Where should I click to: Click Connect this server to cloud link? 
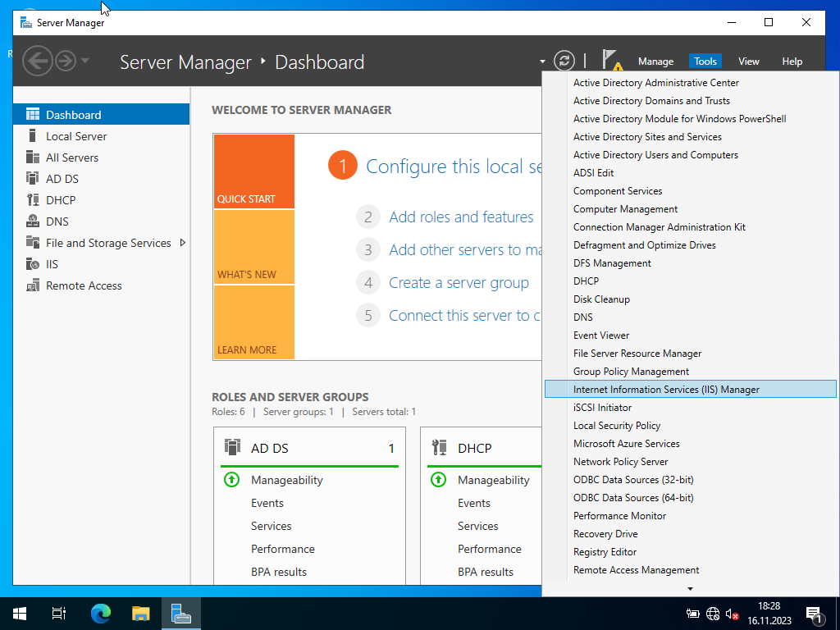tap(464, 316)
